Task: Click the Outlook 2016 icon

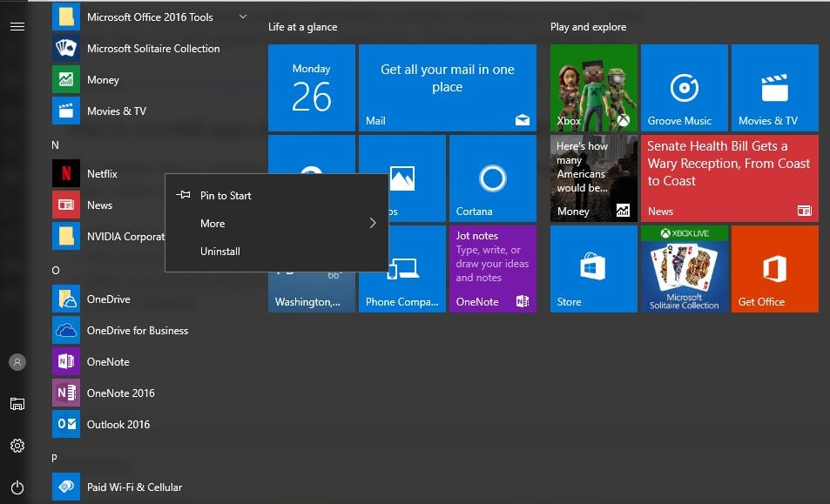Action: tap(66, 424)
